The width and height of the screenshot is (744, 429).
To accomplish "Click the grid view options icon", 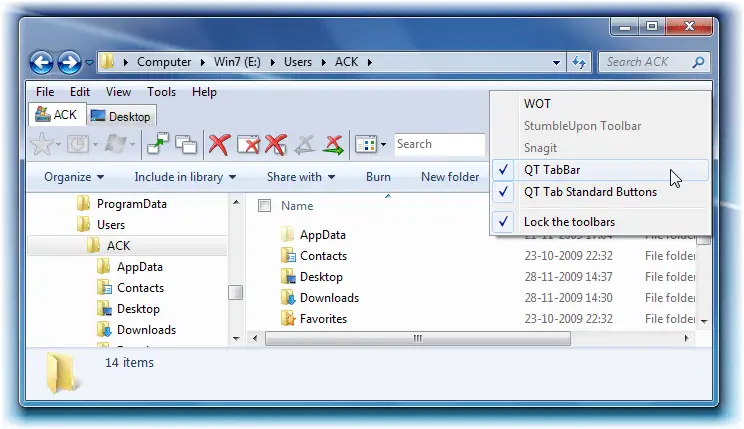I will coord(366,144).
